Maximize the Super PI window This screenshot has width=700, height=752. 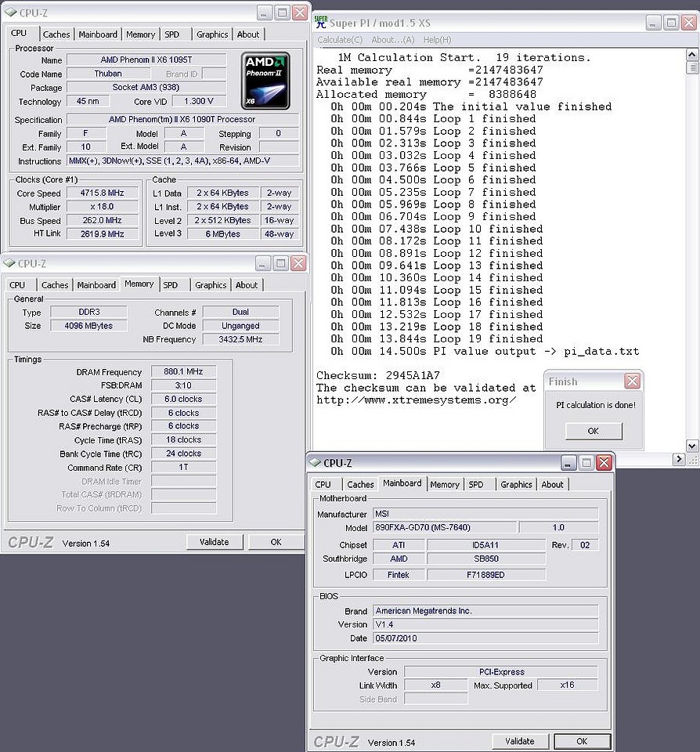tap(671, 23)
